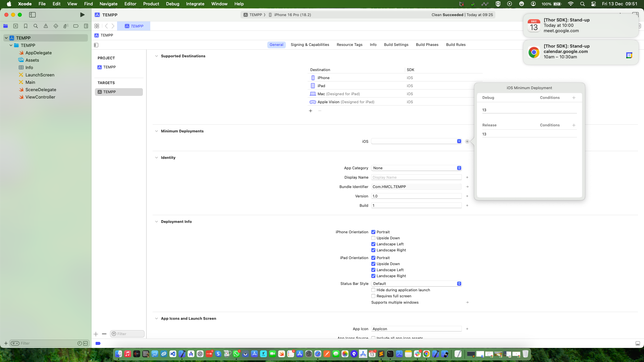Enable iPhone Upside Down orientation
Screen dimensions: 644x362
coord(373,238)
